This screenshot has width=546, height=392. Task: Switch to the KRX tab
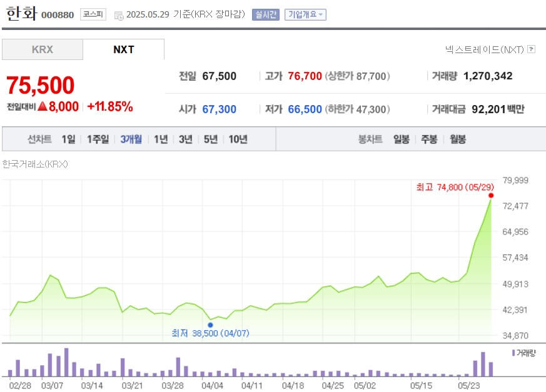pyautogui.click(x=43, y=49)
